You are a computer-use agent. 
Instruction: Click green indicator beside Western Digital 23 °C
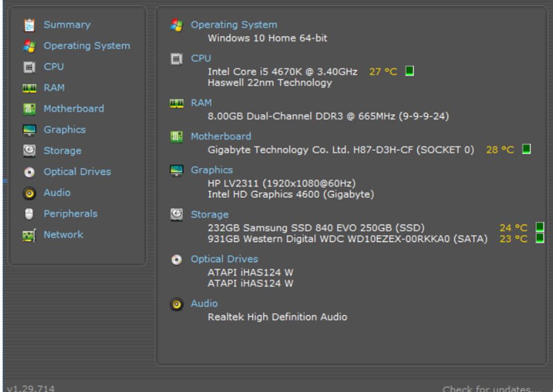click(539, 238)
